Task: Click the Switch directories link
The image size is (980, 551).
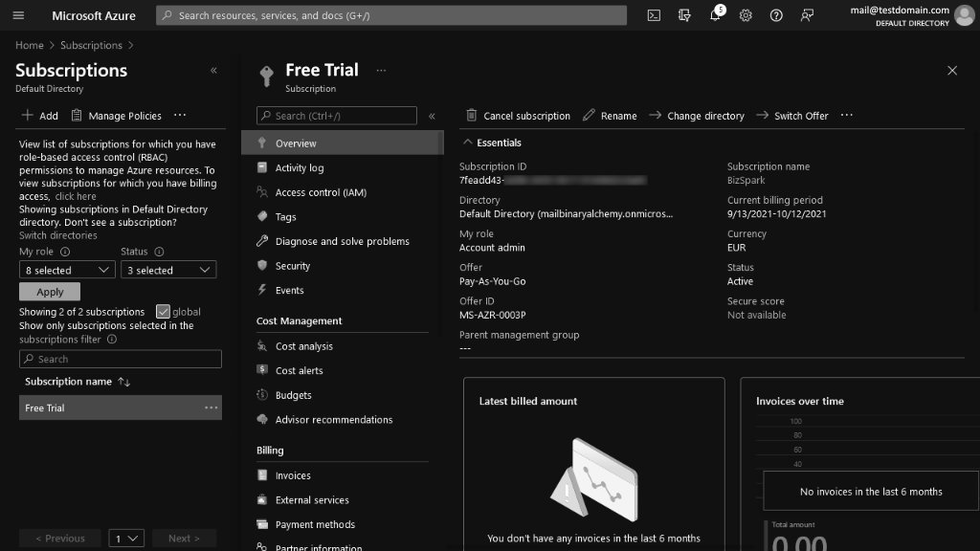Action: tap(58, 235)
